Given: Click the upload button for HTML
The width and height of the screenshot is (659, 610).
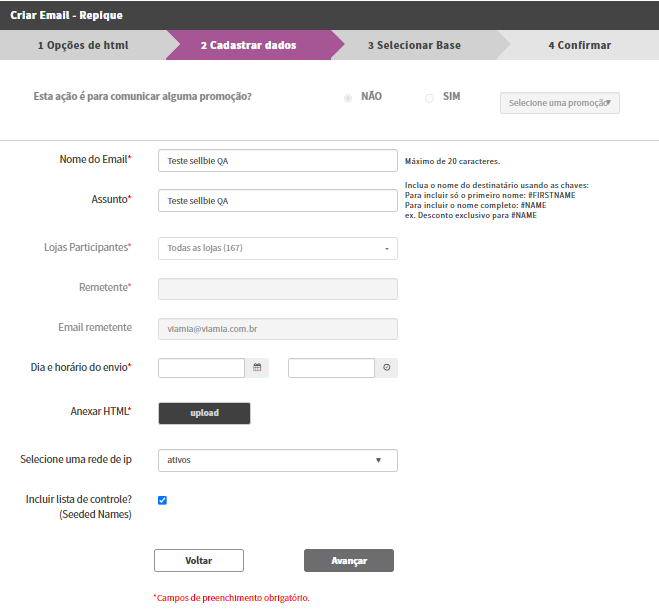Looking at the screenshot, I should [204, 413].
